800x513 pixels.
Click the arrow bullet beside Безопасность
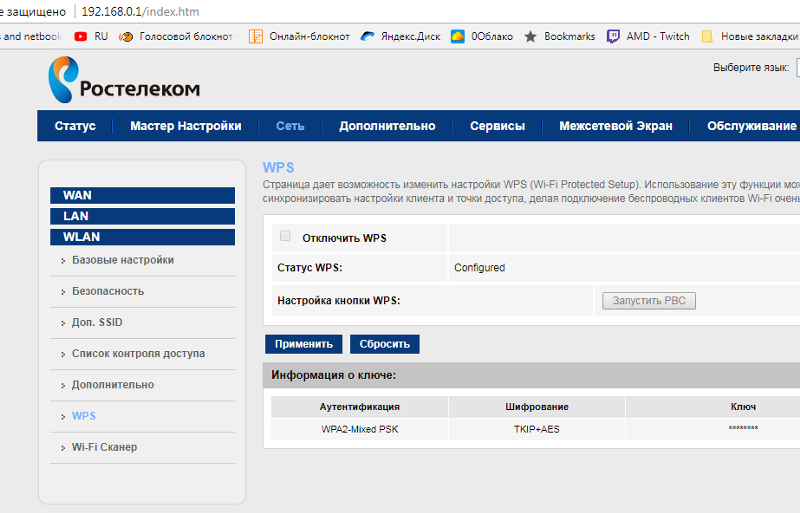63,292
